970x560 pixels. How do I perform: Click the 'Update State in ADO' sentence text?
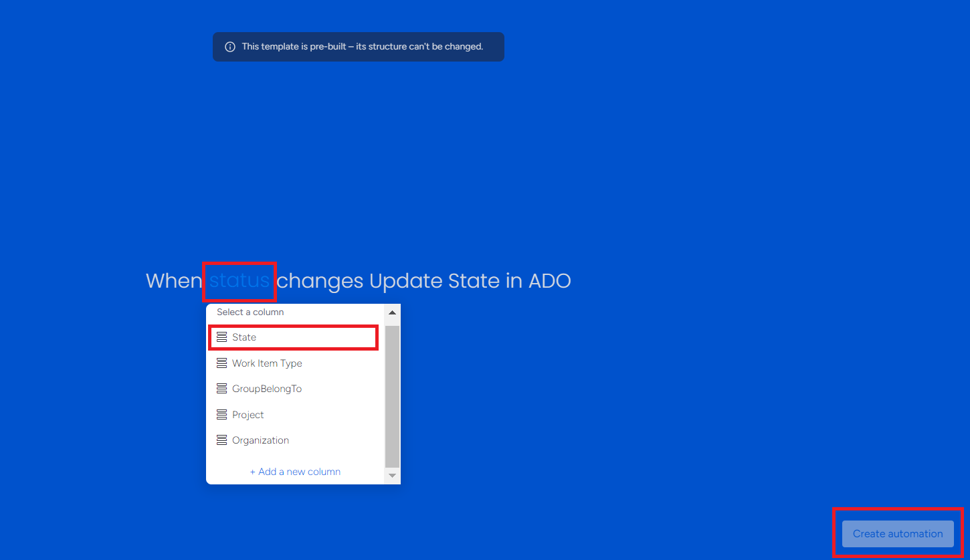(x=470, y=280)
